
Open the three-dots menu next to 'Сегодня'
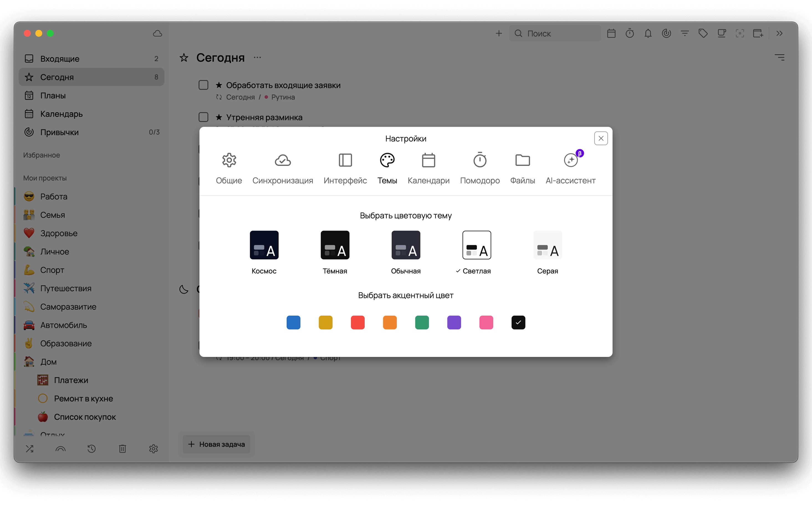tap(257, 57)
